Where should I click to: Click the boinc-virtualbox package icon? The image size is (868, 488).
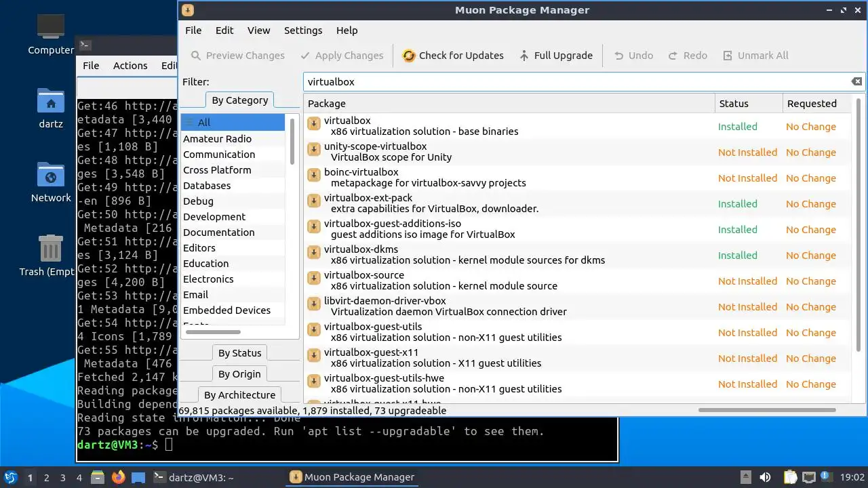[314, 175]
